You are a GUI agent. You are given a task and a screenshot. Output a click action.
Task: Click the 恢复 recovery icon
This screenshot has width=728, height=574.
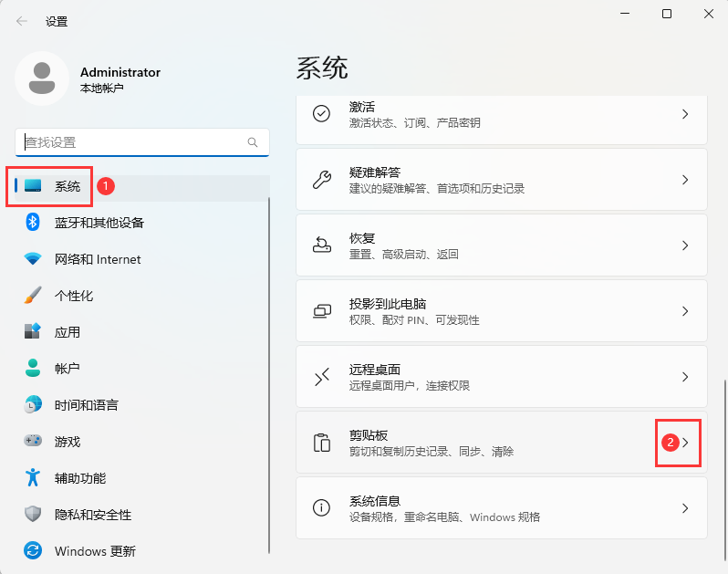pos(321,245)
